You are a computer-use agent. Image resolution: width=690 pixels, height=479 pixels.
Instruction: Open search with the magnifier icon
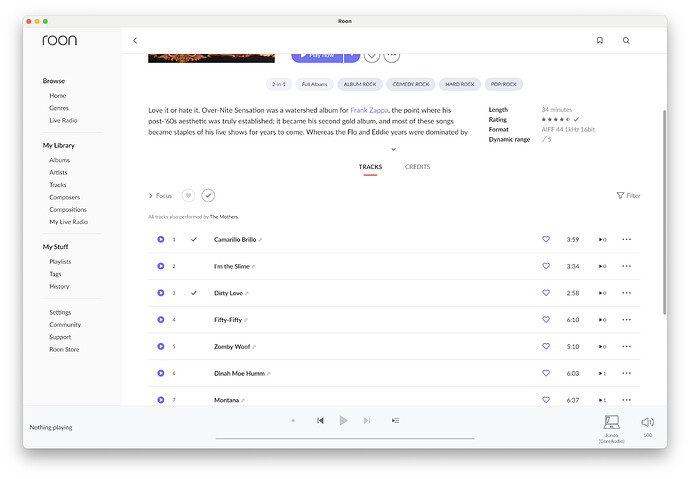[626, 41]
